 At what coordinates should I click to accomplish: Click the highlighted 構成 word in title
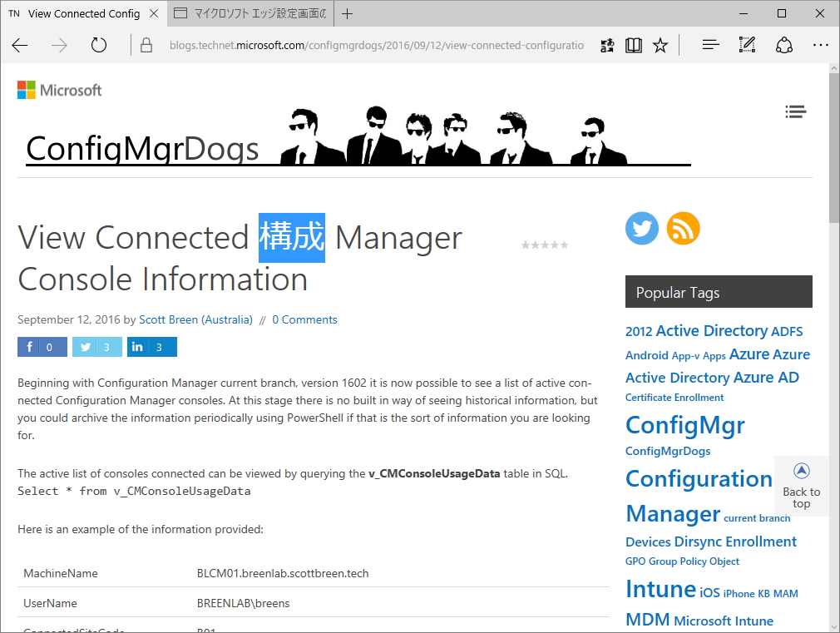tap(292, 237)
